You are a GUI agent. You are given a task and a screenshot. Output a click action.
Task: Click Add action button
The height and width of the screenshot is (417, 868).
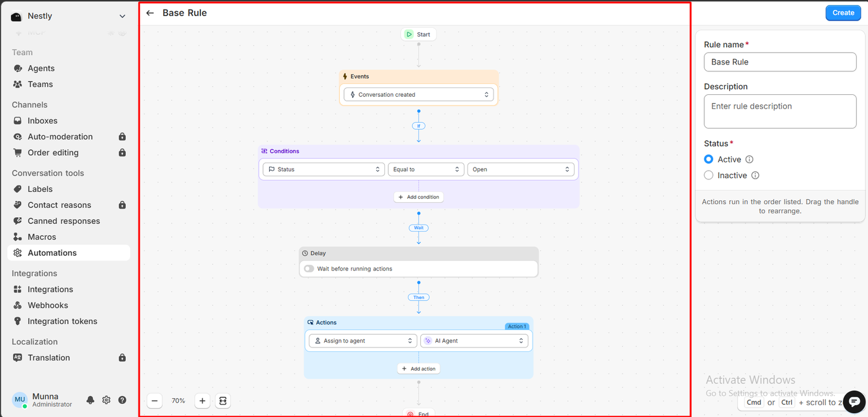click(418, 369)
